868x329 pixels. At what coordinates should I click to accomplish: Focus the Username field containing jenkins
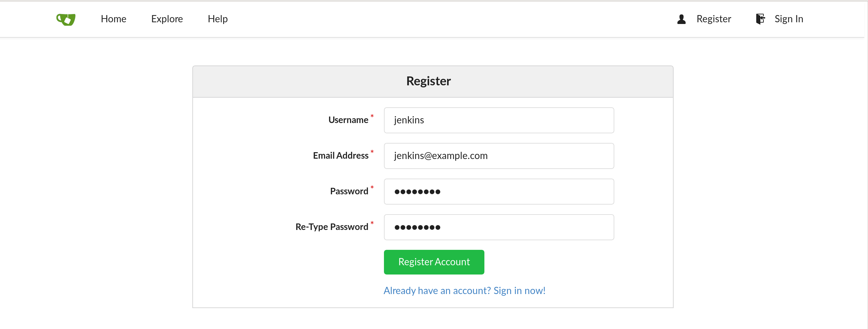499,120
